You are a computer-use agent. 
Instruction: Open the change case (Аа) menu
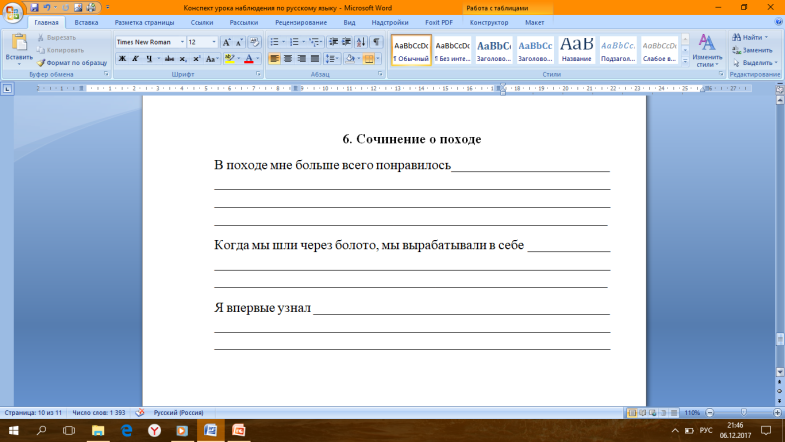(212, 59)
